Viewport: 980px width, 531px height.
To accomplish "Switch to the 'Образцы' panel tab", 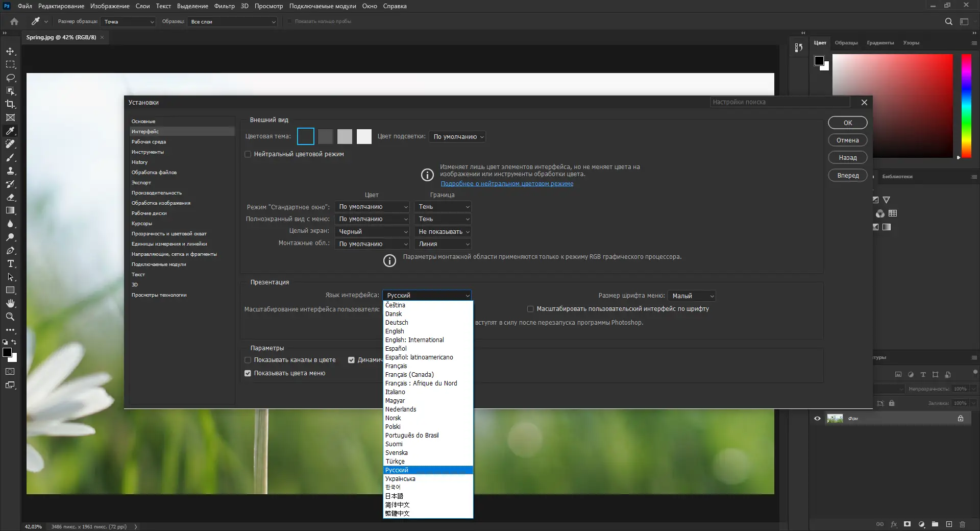I will (x=846, y=43).
